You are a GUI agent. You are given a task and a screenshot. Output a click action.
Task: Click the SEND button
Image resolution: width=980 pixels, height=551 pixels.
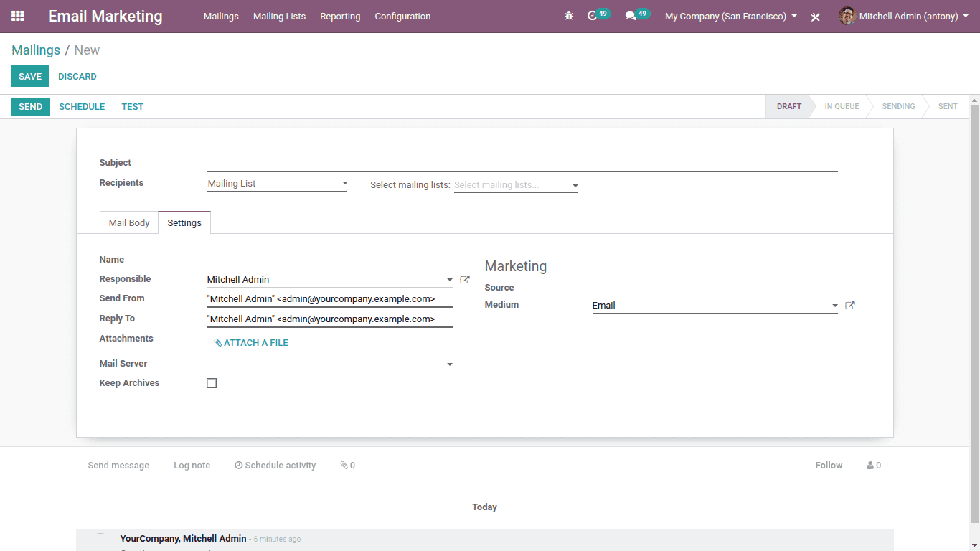coord(30,106)
